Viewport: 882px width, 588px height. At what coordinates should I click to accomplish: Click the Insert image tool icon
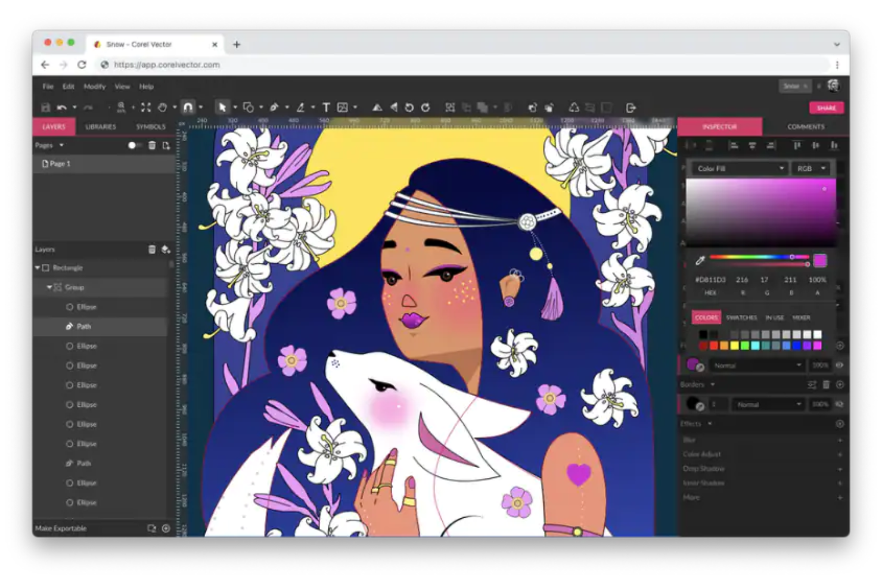tap(343, 108)
